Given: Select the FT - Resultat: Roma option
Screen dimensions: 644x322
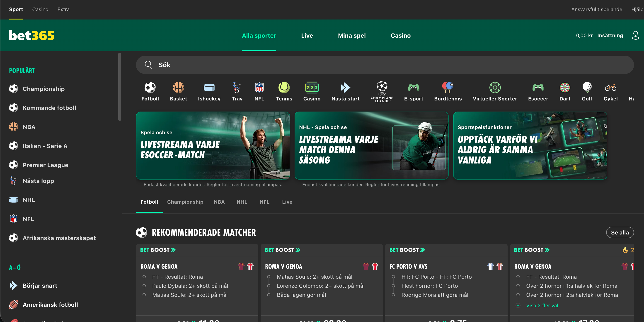Looking at the screenshot, I should point(177,277).
